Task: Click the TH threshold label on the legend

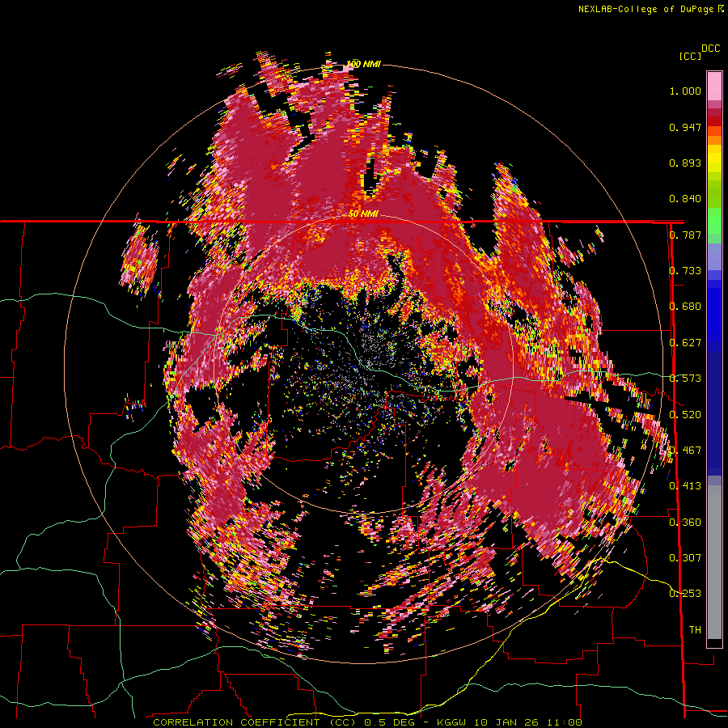Action: tap(695, 630)
